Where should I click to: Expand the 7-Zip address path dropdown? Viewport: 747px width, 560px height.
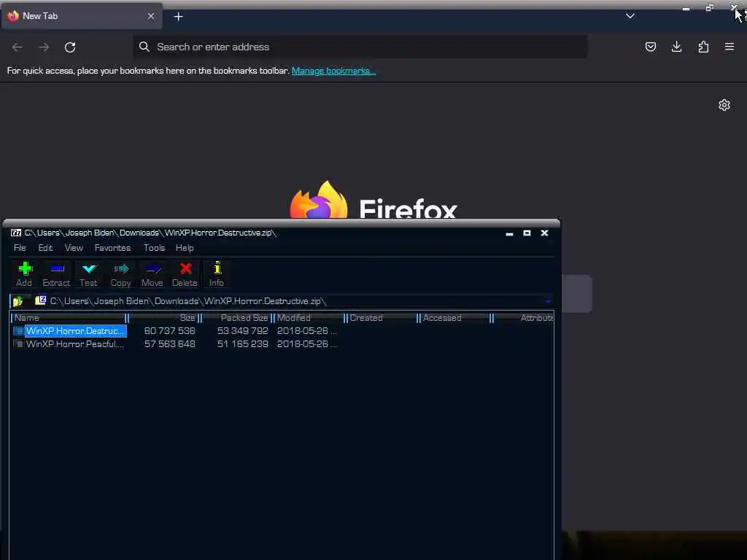click(x=548, y=301)
